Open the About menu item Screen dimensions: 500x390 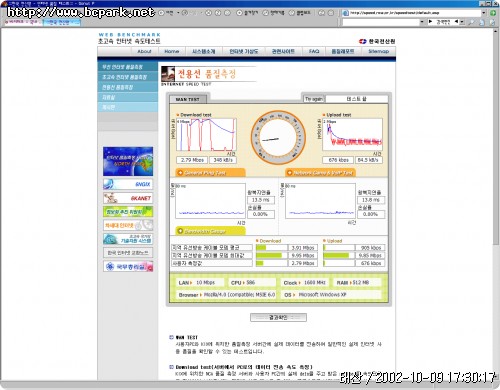(144, 51)
